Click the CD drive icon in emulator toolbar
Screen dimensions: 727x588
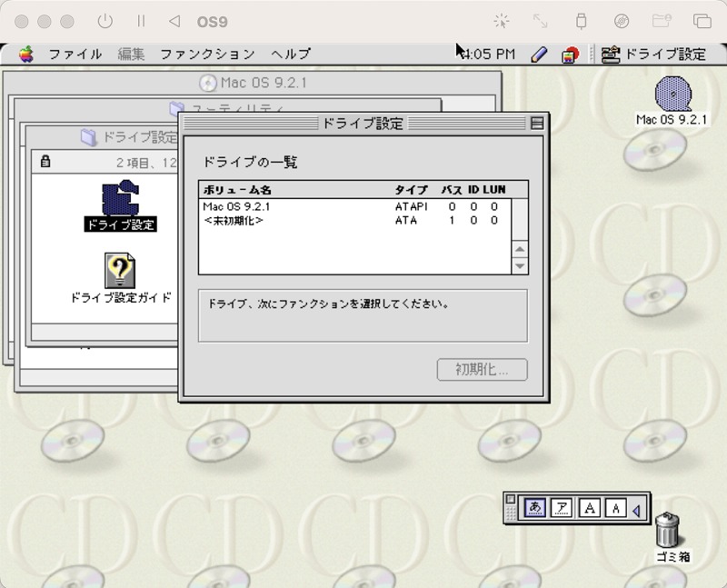click(622, 21)
